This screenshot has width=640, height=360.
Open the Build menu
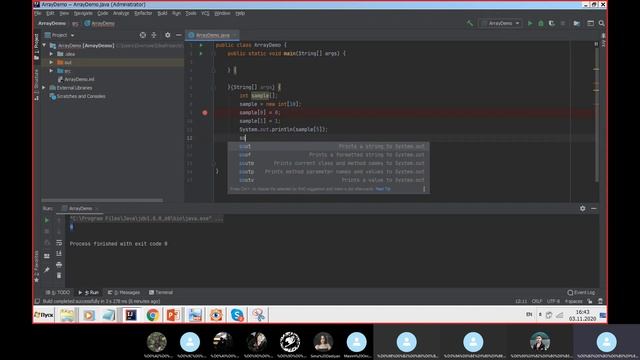pyautogui.click(x=162, y=13)
